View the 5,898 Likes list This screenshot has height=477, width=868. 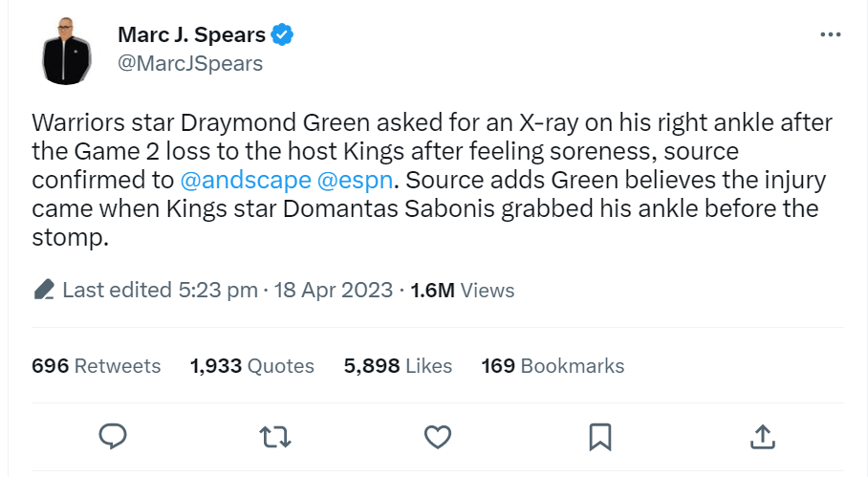(398, 365)
